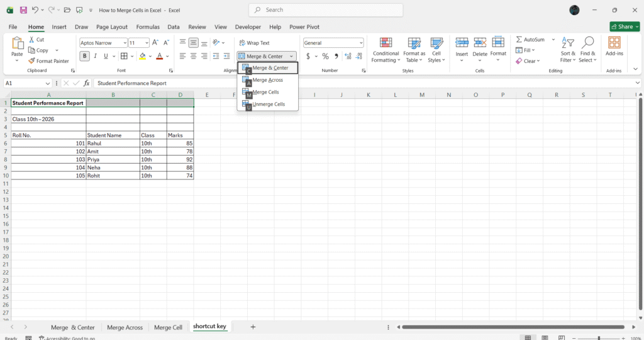Choose Merge & Center from menu
Screen dimensions: 644x340
pyautogui.click(x=268, y=68)
